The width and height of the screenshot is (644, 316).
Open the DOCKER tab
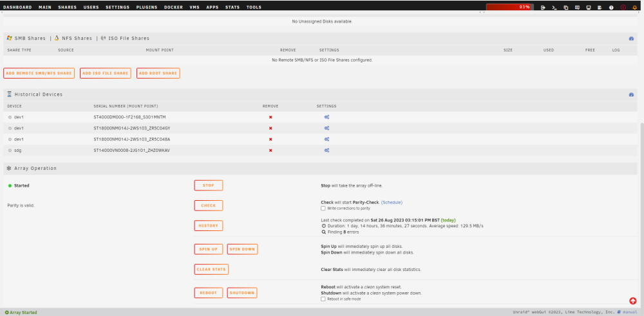(x=173, y=7)
